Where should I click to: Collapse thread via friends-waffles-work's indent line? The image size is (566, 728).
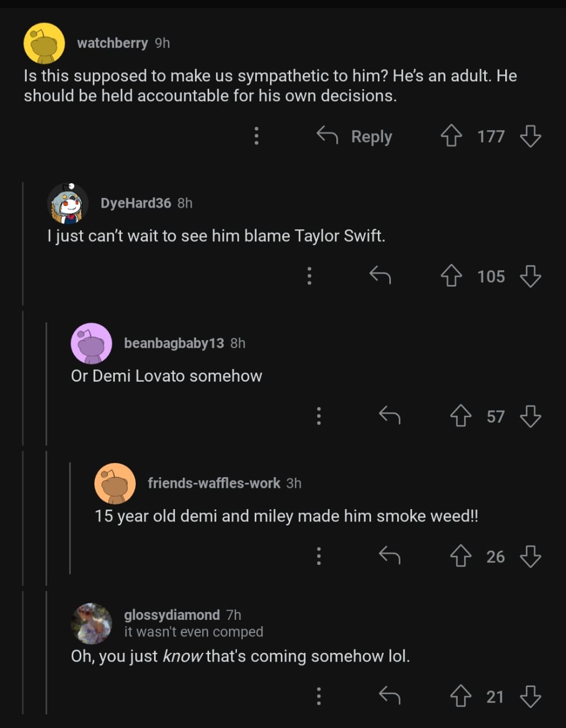pos(70,518)
